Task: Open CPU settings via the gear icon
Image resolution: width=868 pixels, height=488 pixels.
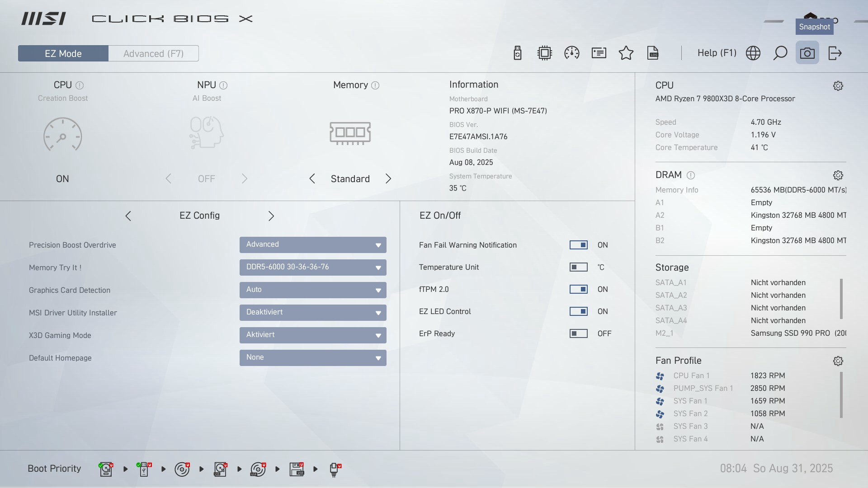Action: point(838,85)
